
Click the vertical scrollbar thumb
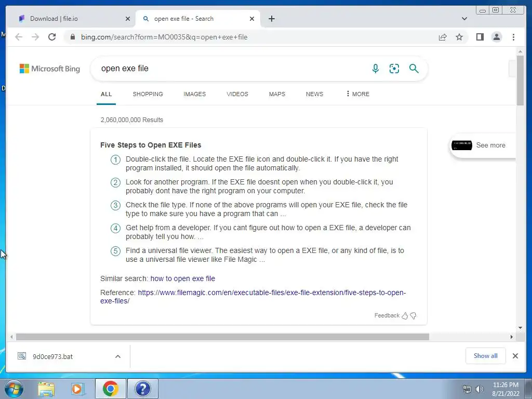pyautogui.click(x=520, y=80)
